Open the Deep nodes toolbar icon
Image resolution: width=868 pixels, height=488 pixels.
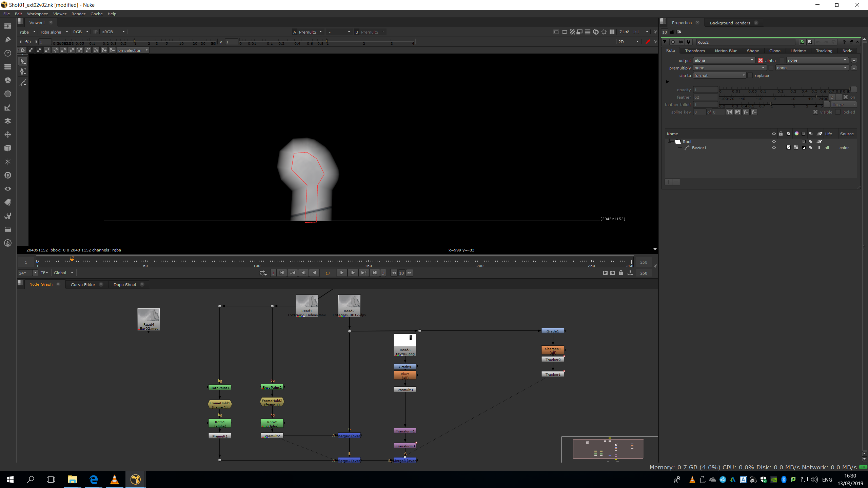click(8, 175)
